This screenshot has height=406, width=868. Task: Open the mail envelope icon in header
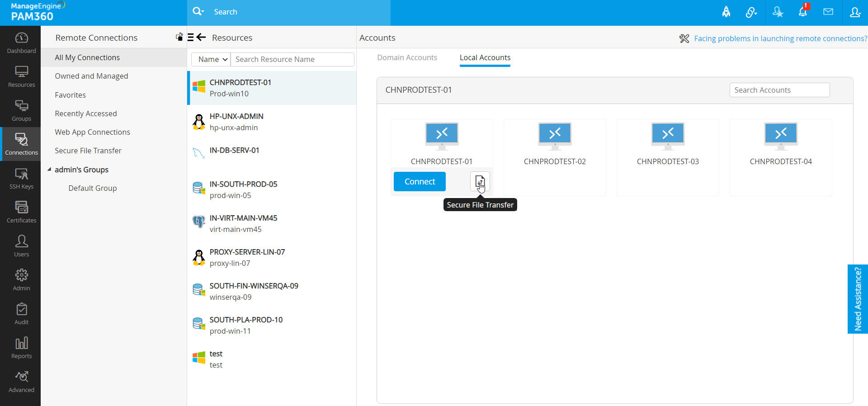tap(828, 12)
